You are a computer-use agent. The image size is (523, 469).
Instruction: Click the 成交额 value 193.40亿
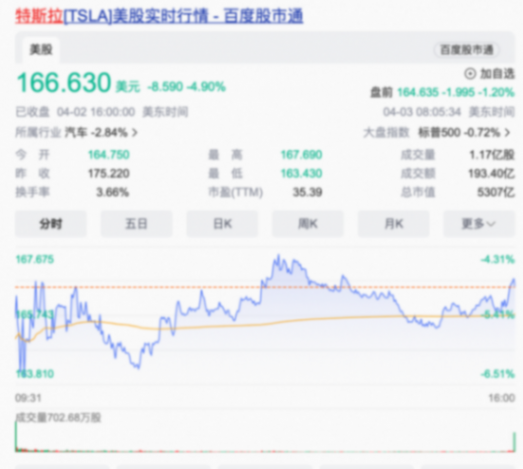491,173
